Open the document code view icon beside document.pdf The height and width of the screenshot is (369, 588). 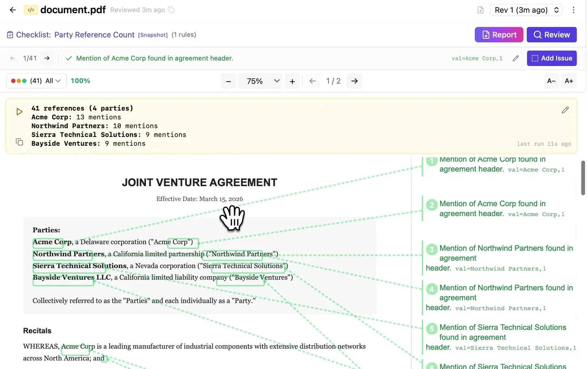(31, 10)
